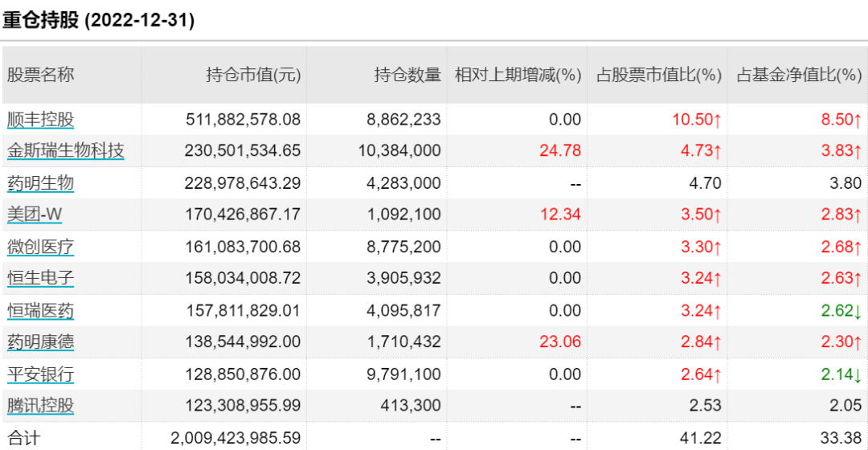Viewport: 868px width, 450px height.
Task: Click the red change value 23.06
Action: point(560,341)
